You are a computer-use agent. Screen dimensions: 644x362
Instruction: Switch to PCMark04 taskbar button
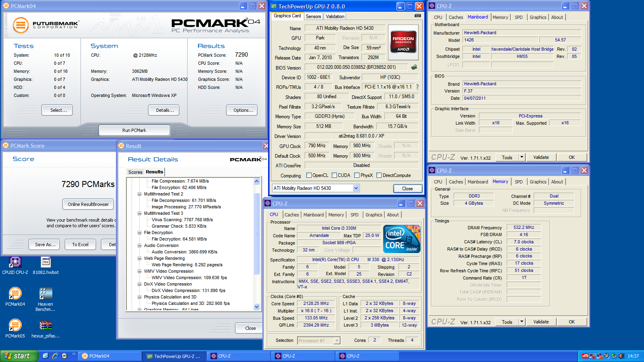pyautogui.click(x=110, y=356)
